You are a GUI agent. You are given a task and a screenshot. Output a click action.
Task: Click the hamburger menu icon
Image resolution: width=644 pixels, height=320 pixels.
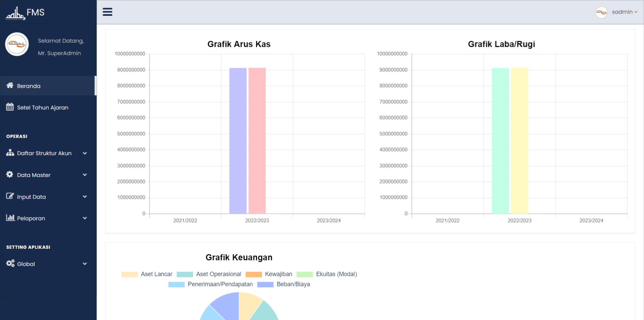point(108,12)
